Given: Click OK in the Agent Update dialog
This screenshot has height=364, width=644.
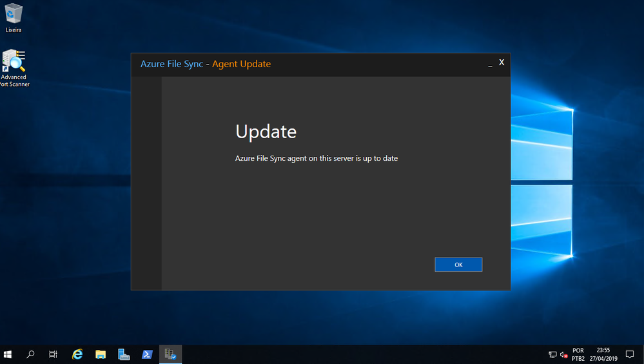Looking at the screenshot, I should (458, 265).
